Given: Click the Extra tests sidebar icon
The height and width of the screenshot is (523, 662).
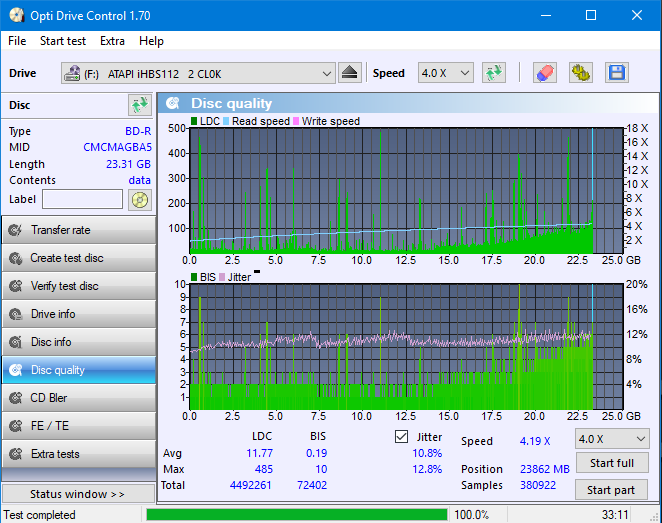Looking at the screenshot, I should click(x=16, y=454).
